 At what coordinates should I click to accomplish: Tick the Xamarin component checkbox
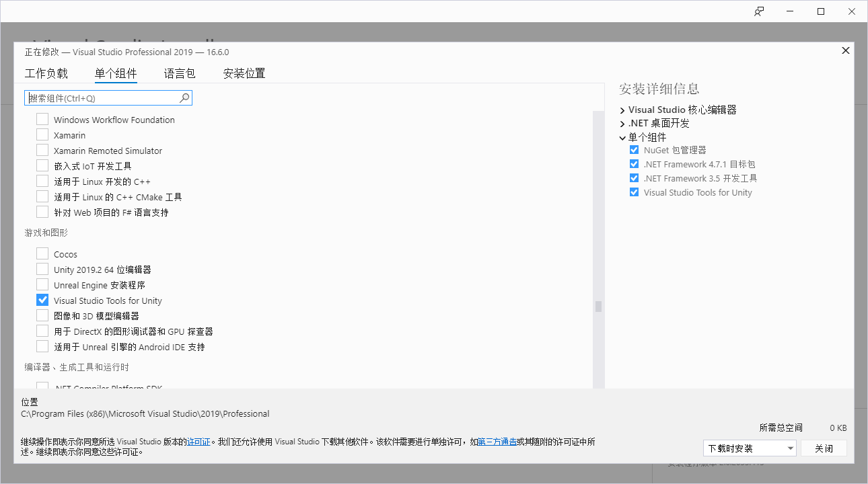(42, 135)
